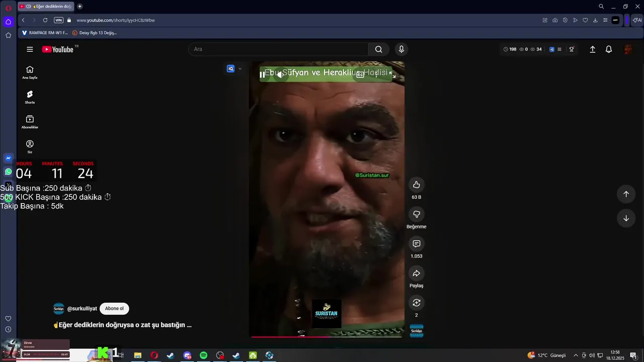This screenshot has width=644, height=362.
Task: Switch to the Eğer dediklerin tab
Action: [x=46, y=7]
